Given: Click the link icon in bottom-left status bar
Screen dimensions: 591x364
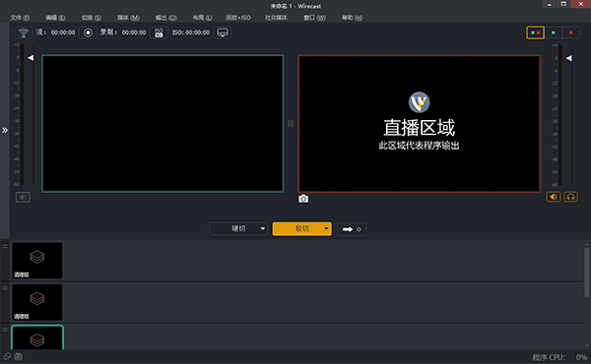Looking at the screenshot, I should click(7, 356).
